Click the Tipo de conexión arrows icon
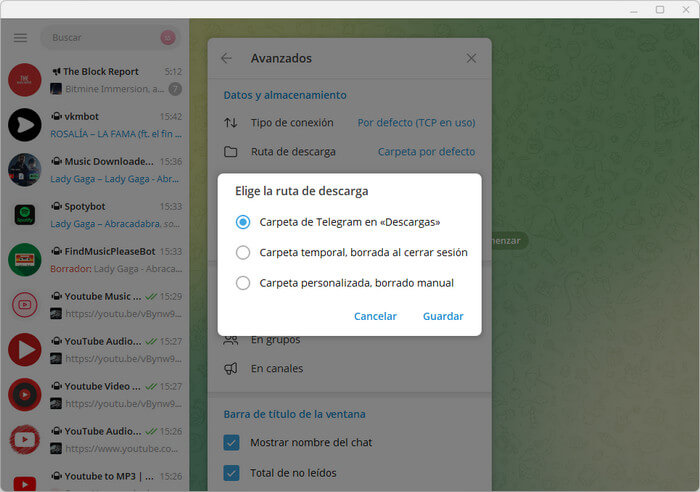700x492 pixels. click(x=231, y=122)
